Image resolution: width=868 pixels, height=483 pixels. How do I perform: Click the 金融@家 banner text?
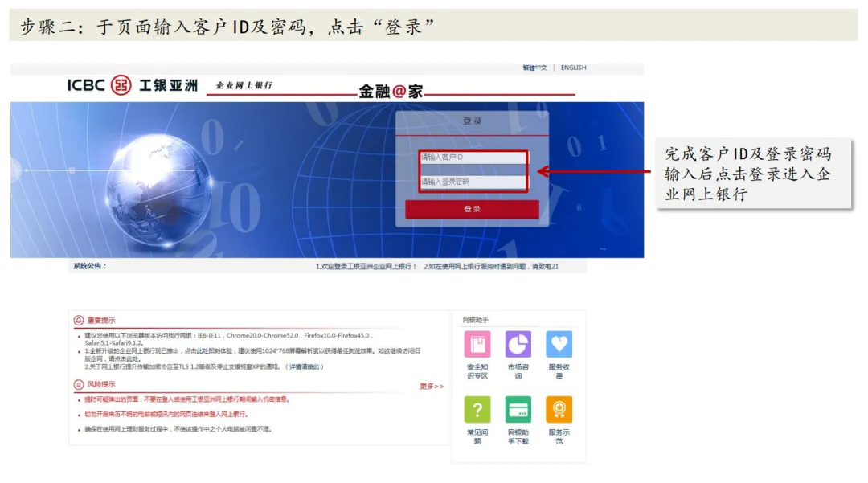(391, 92)
